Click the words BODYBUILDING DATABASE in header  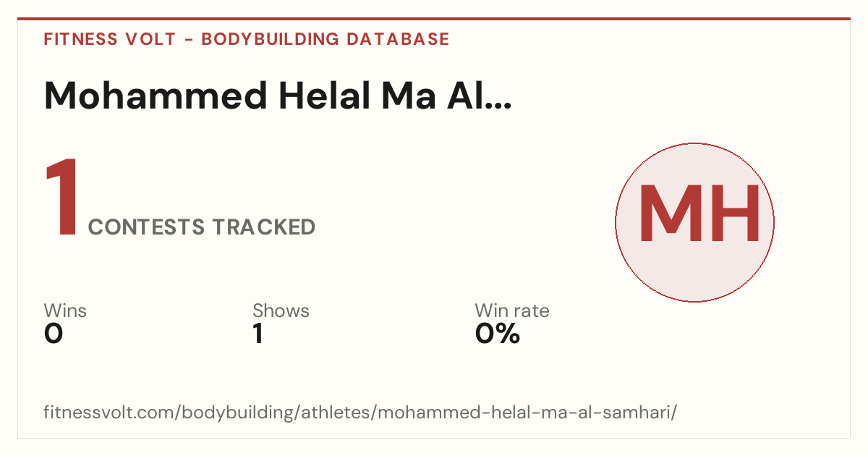click(325, 39)
